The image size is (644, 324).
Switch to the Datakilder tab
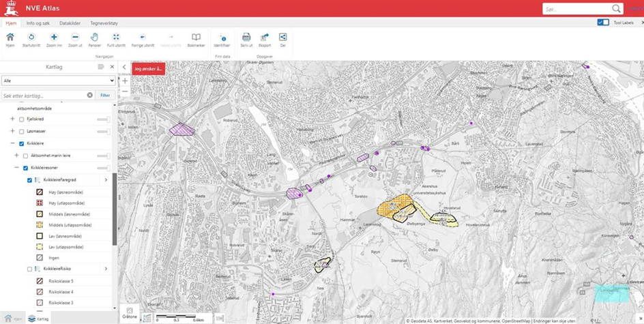tap(70, 23)
